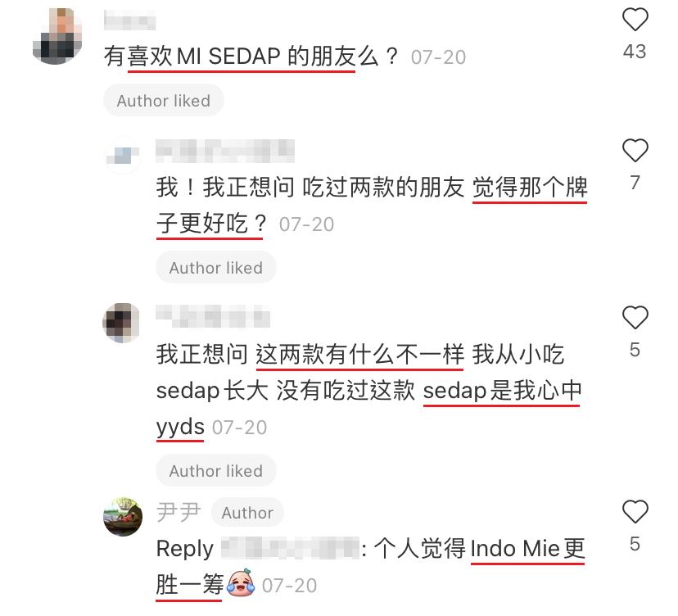Select the comment 有喜欢MI SEDAP的朋友么
Viewport: 678px width, 616px height.
(x=251, y=57)
